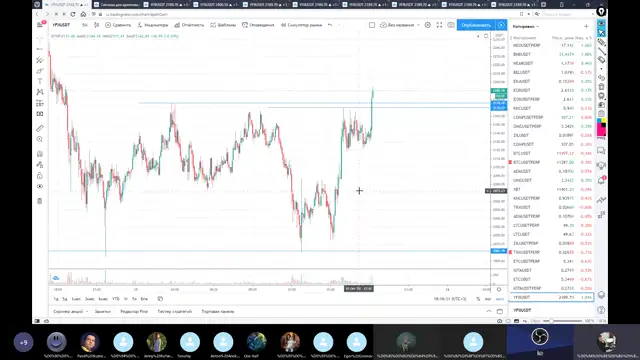Select the brush drawing tool
The width and height of the screenshot is (640, 360).
(x=40, y=71)
